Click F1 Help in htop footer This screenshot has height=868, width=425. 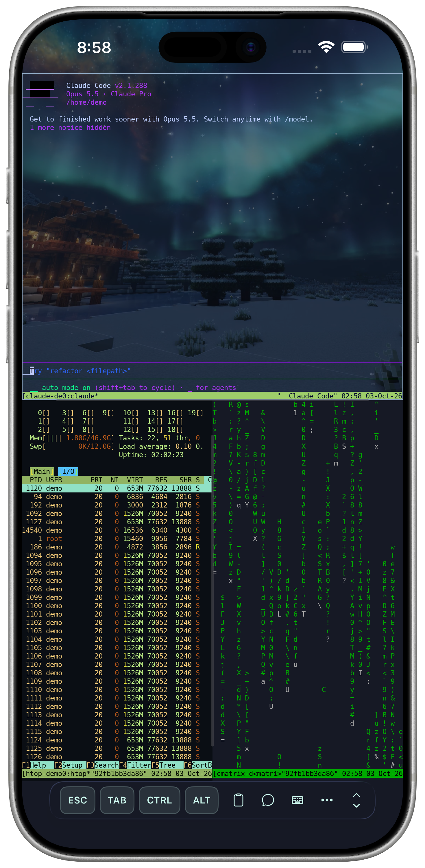click(34, 765)
